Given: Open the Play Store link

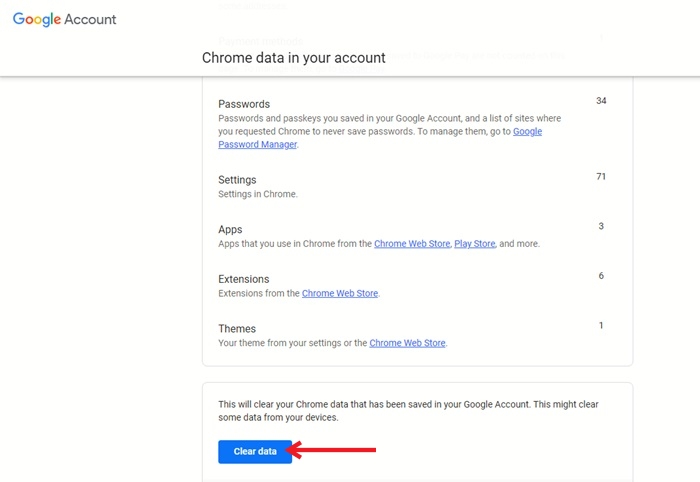Looking at the screenshot, I should (475, 244).
